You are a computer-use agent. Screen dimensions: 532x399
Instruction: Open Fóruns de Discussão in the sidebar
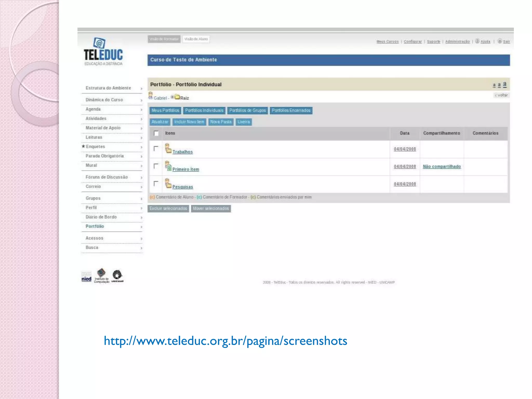[107, 177]
